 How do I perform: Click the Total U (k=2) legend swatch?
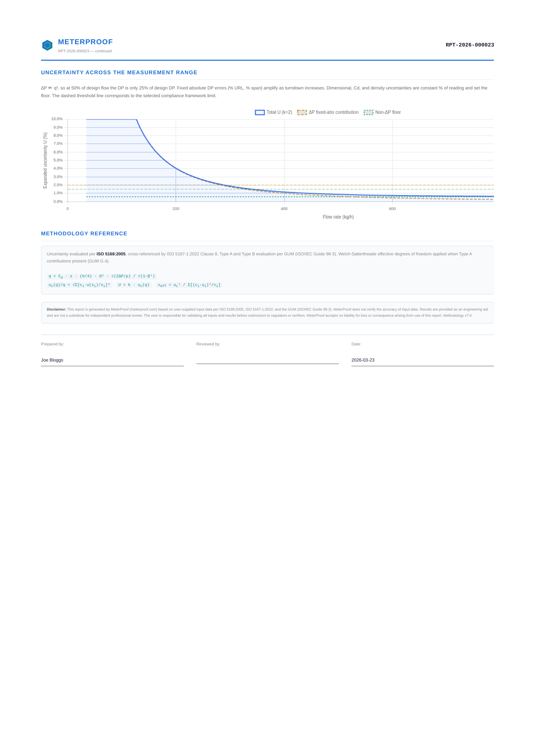pos(260,112)
